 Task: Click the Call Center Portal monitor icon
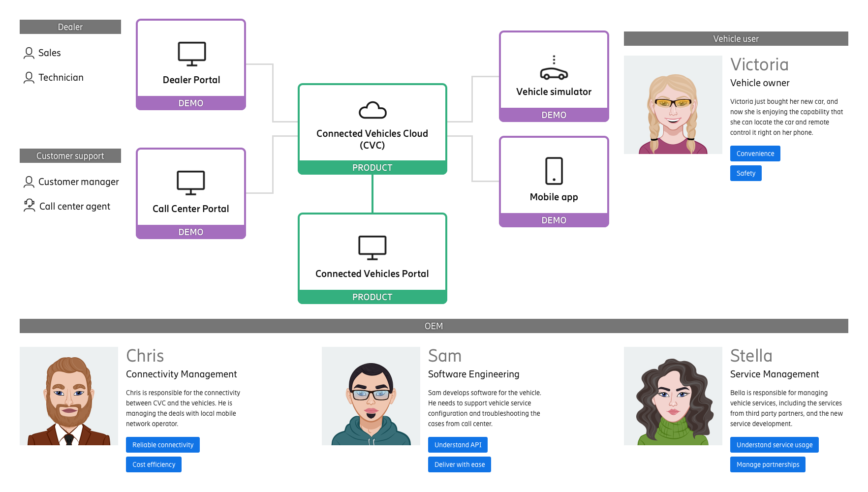tap(191, 183)
